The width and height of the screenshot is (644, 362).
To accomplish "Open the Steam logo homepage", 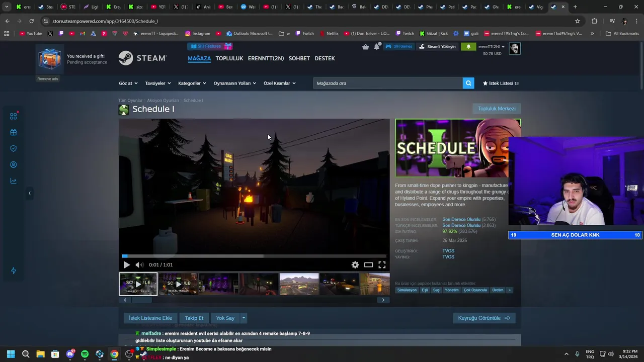I will tap(142, 58).
